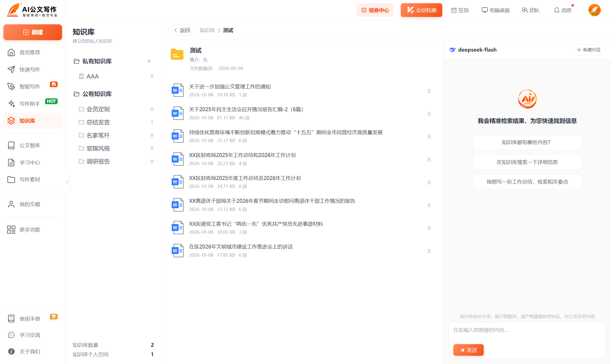The image size is (611, 364).
Task: Download 关于2025年民主生活会 report file
Action: click(x=429, y=113)
